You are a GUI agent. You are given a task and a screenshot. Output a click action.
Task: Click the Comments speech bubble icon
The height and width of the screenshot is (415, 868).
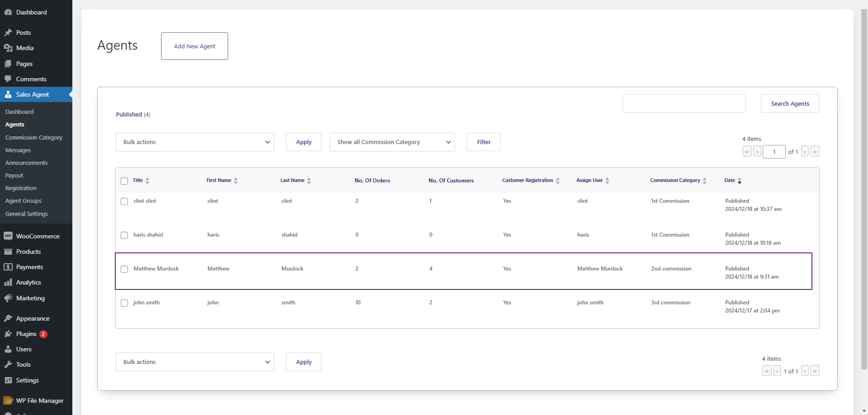(x=8, y=79)
